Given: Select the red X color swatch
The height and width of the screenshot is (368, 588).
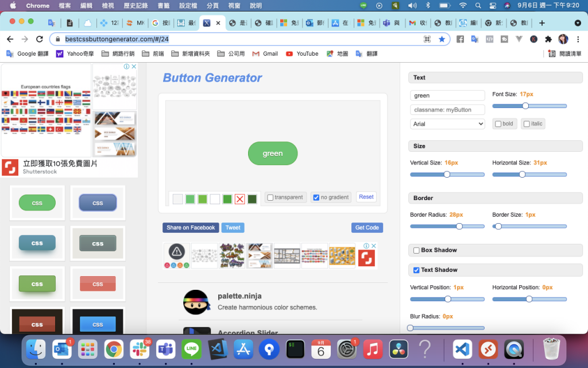Looking at the screenshot, I should pos(239,199).
